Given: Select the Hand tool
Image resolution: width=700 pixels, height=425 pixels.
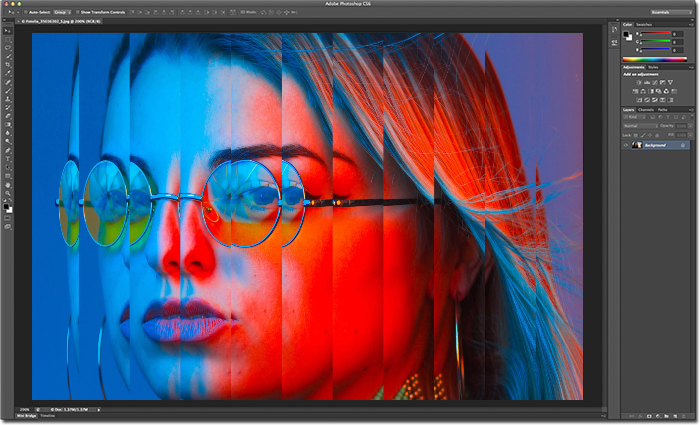Looking at the screenshot, I should click(x=8, y=184).
